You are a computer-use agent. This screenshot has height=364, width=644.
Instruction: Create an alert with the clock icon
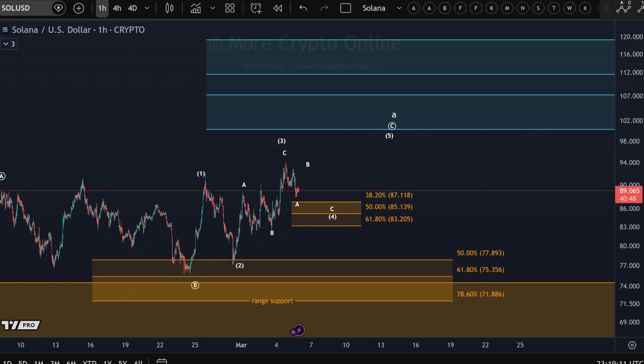pyautogui.click(x=256, y=8)
